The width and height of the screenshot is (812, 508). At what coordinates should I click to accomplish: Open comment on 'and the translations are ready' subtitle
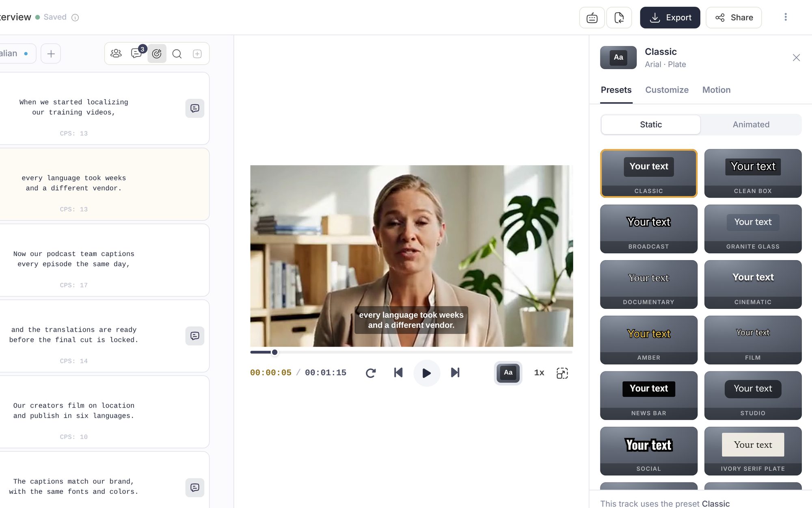click(195, 336)
